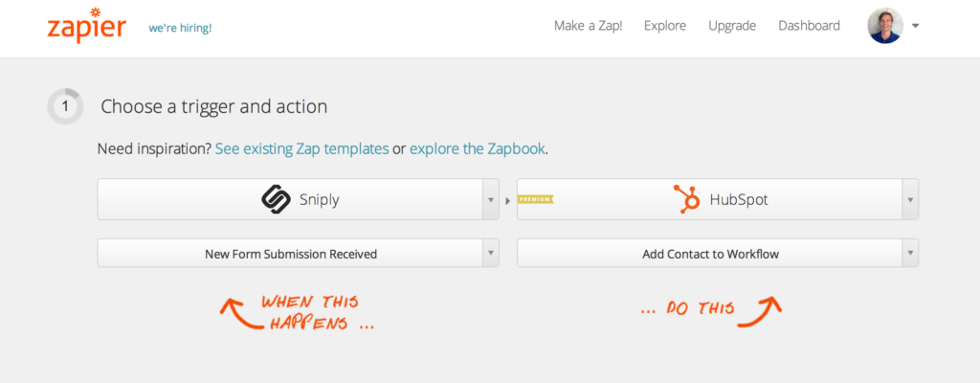Expand the HubSpot action app dropdown arrow
Viewport: 980px width, 383px height.
click(x=909, y=199)
